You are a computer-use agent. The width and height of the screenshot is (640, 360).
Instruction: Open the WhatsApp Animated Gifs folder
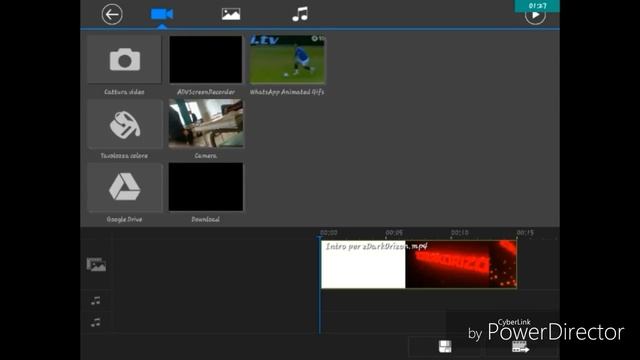pyautogui.click(x=287, y=60)
